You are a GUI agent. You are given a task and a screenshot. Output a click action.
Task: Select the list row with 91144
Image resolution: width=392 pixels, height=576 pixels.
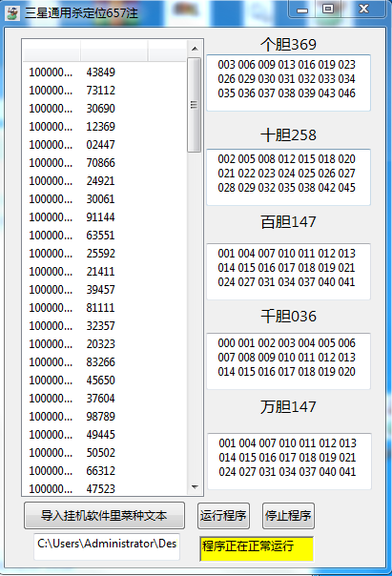pyautogui.click(x=105, y=217)
